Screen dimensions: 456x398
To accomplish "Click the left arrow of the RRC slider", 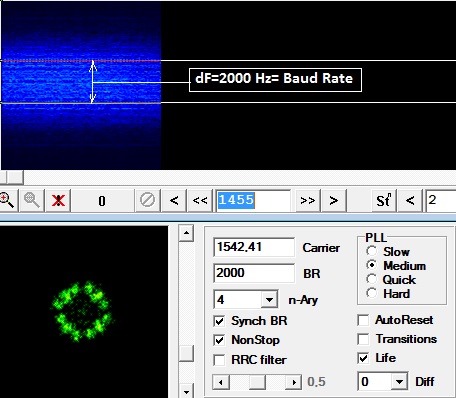I will pyautogui.click(x=221, y=382).
